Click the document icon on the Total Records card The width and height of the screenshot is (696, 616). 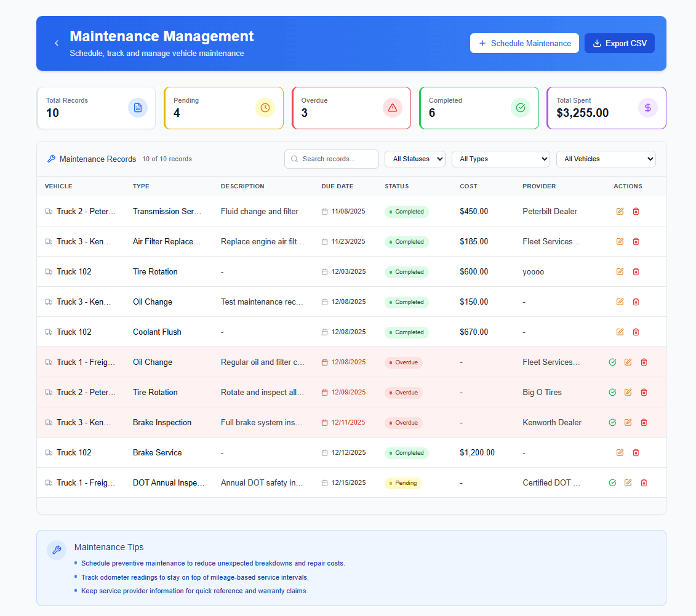(137, 108)
